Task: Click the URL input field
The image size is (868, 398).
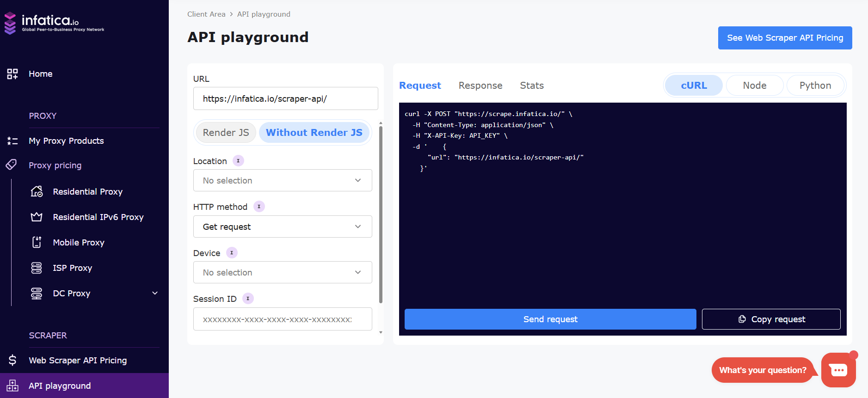Action: pos(286,98)
